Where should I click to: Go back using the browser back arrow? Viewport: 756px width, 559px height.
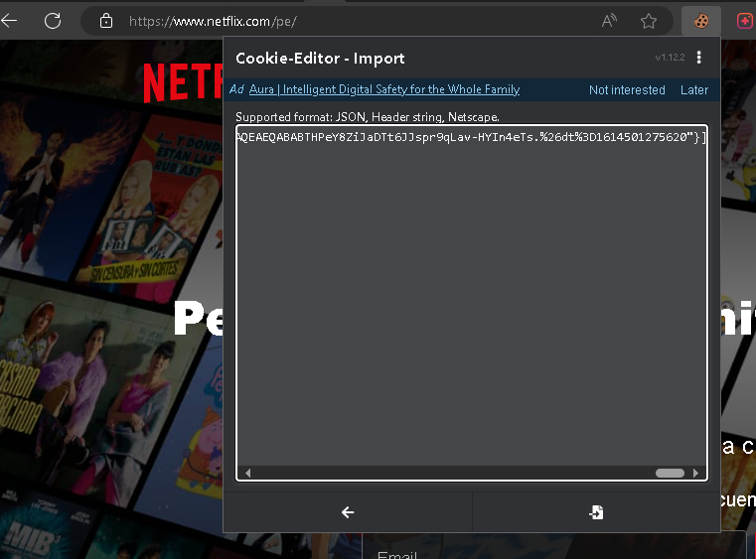click(9, 21)
